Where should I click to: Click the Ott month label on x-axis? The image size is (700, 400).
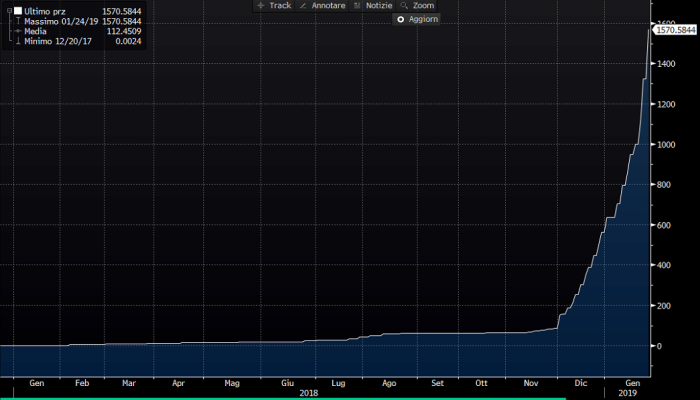coord(481,383)
